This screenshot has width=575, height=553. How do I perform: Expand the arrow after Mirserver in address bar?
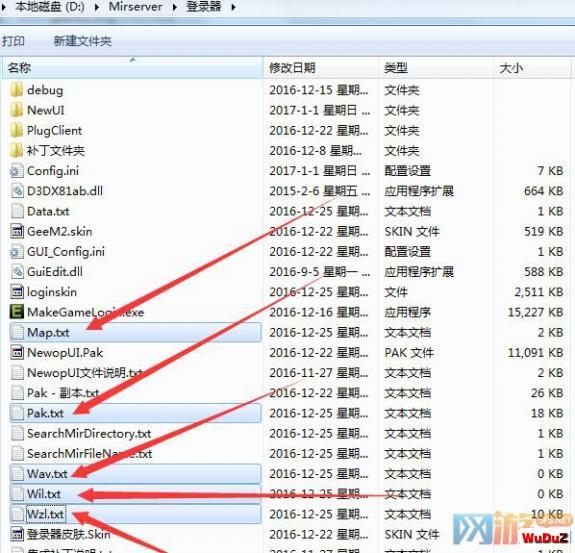tap(175, 7)
